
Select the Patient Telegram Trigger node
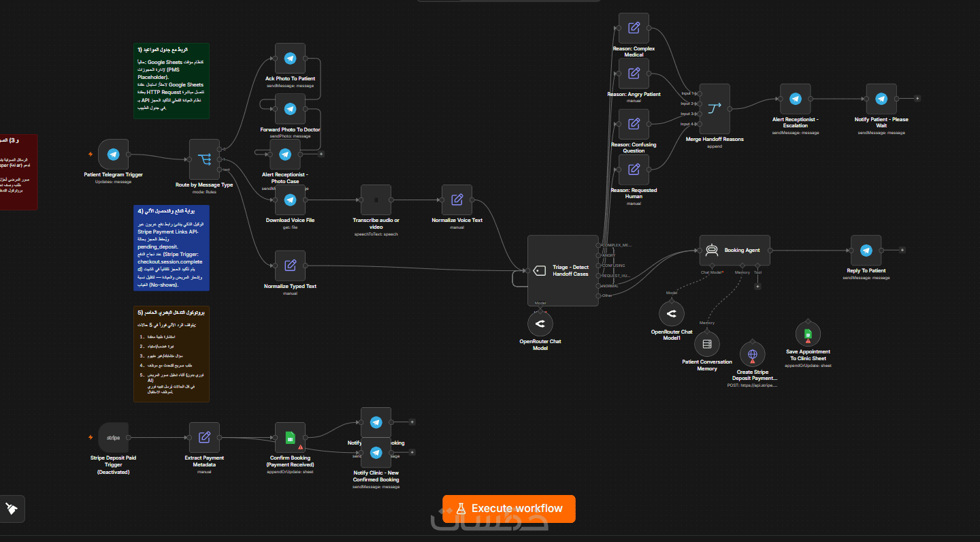pos(113,155)
